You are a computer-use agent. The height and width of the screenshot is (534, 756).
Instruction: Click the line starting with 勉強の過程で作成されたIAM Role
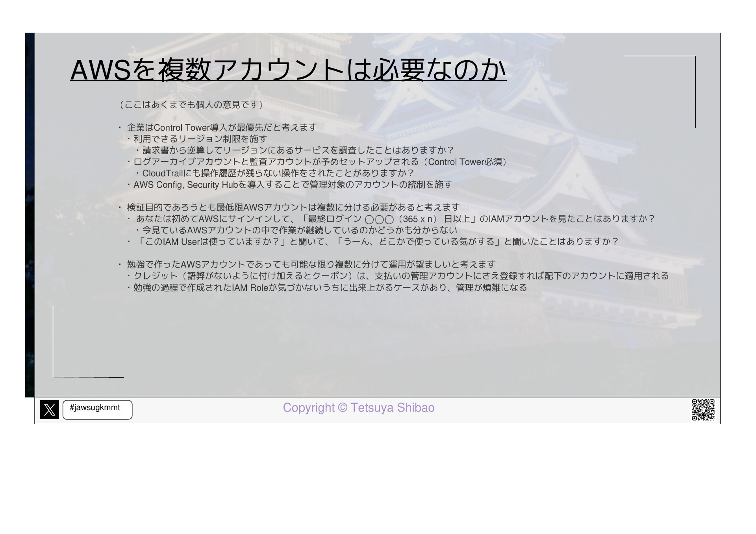pos(327,288)
